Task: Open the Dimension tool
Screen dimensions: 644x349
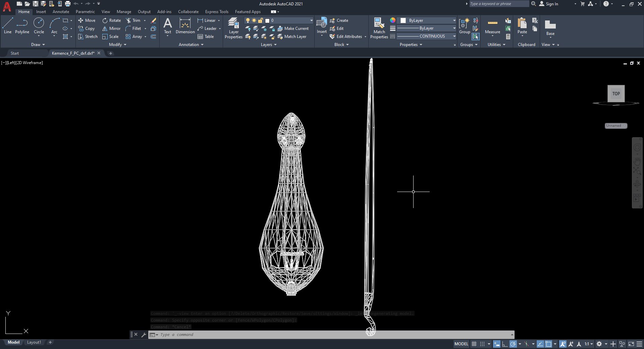Action: click(185, 26)
